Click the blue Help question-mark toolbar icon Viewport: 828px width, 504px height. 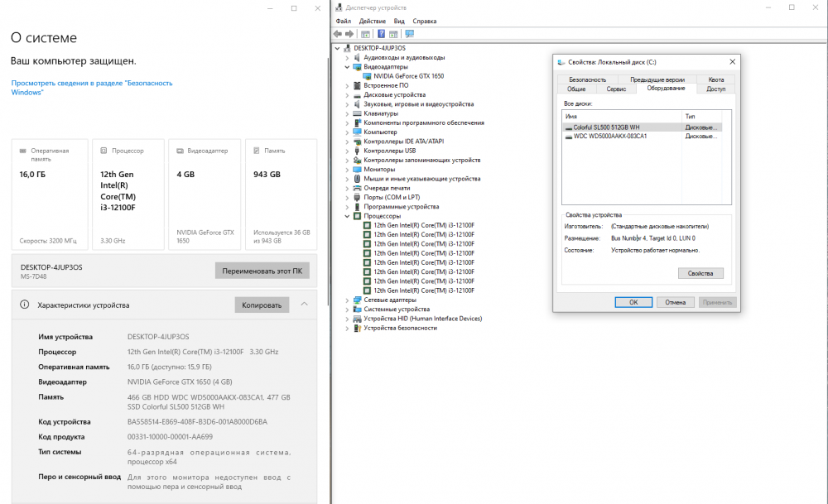click(381, 34)
